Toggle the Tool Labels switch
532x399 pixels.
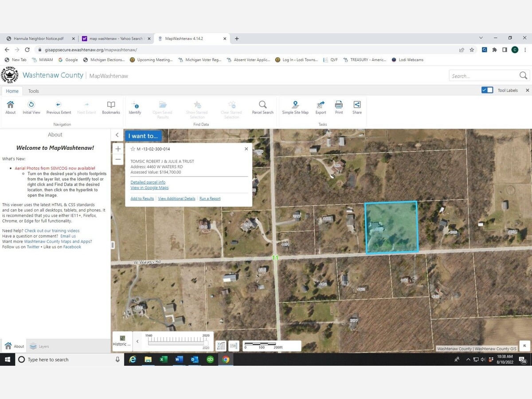pyautogui.click(x=487, y=90)
